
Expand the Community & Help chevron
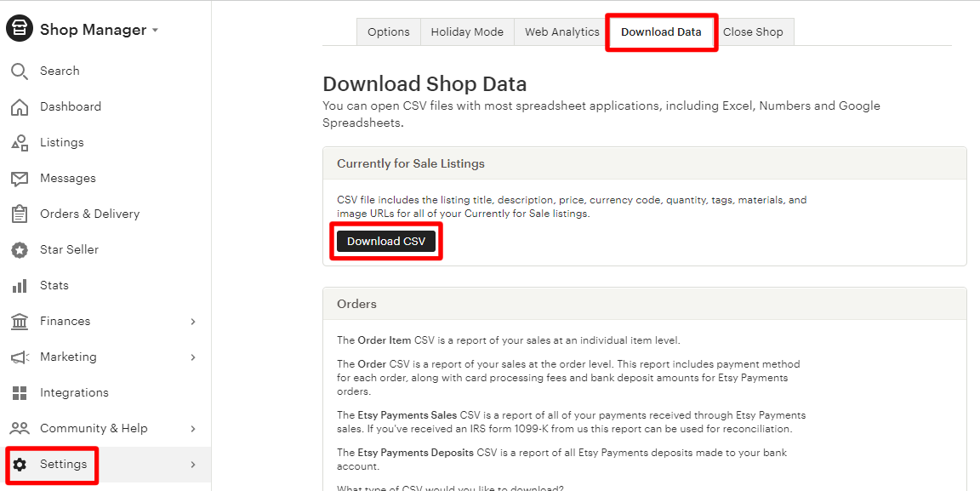[193, 429]
